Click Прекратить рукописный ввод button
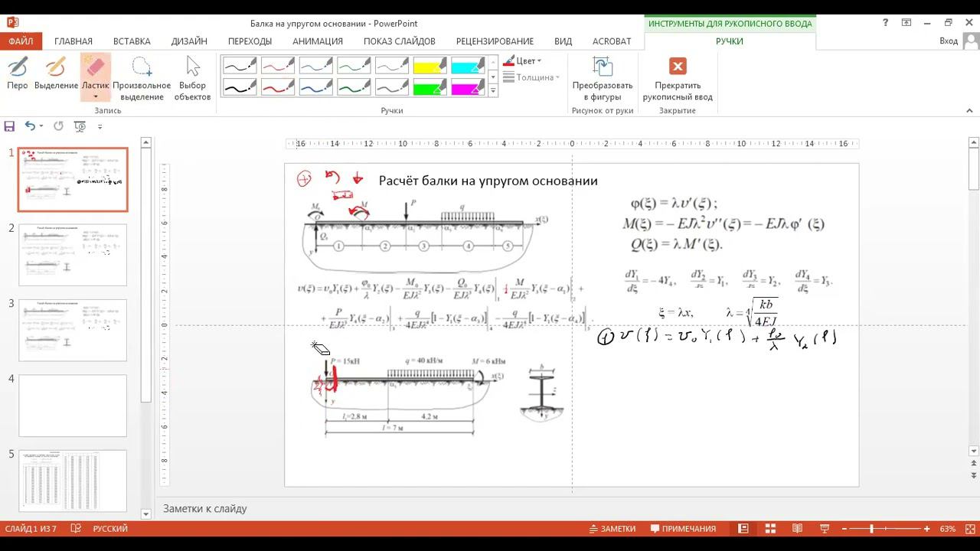 pos(678,78)
